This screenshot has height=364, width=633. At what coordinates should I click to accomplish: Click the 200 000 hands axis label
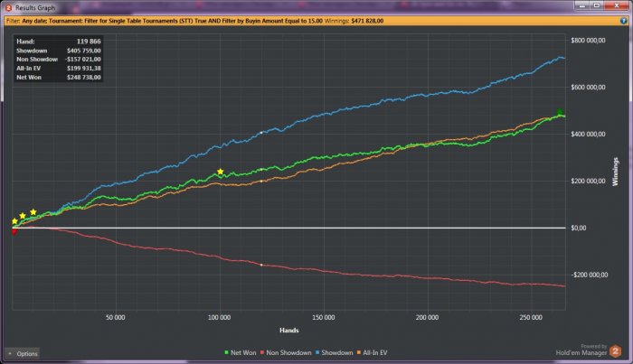tap(427, 318)
